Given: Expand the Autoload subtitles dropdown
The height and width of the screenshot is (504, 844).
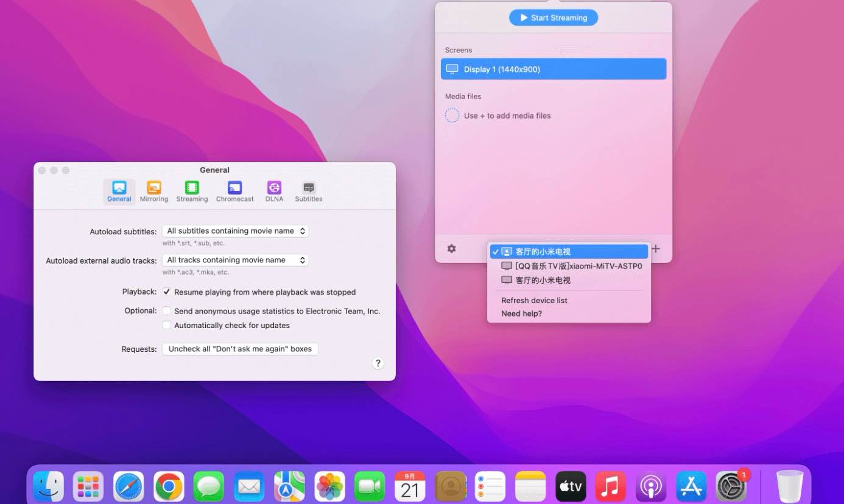Looking at the screenshot, I should click(235, 231).
